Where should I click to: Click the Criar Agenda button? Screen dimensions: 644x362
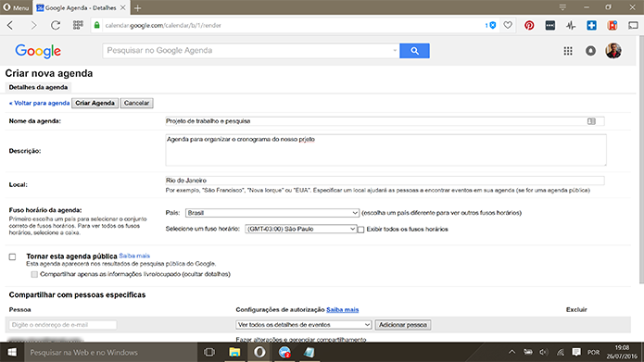[95, 103]
